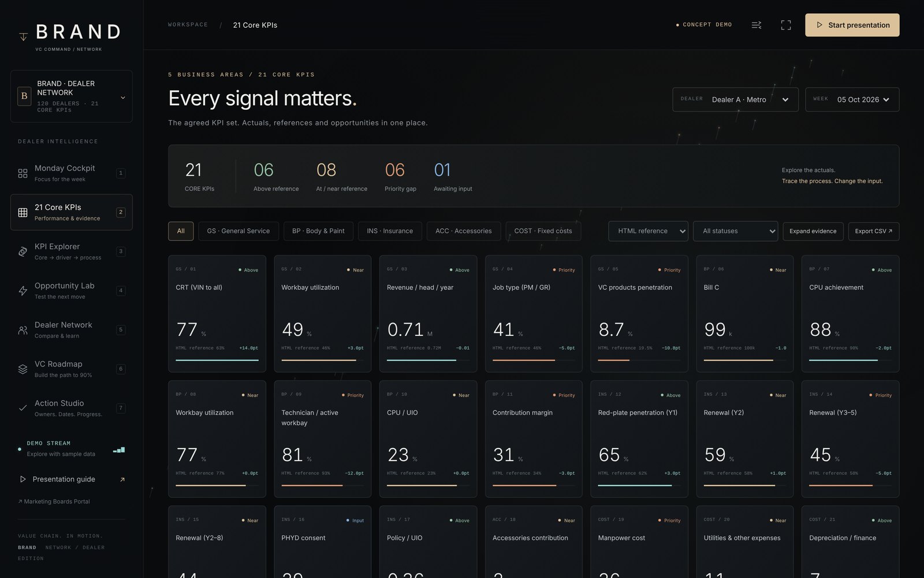The height and width of the screenshot is (578, 924).
Task: Open the Marketing Boards Portal link
Action: 54,502
